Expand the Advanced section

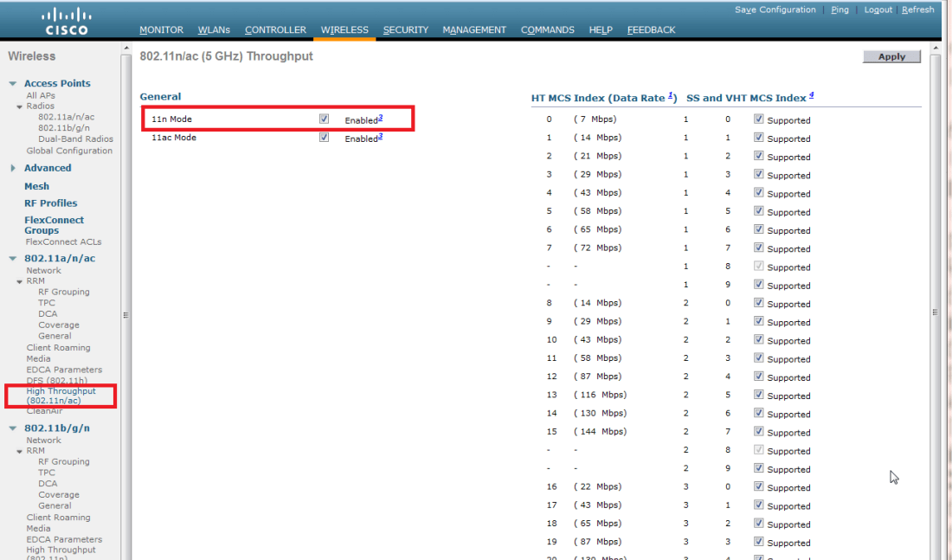[x=14, y=169]
